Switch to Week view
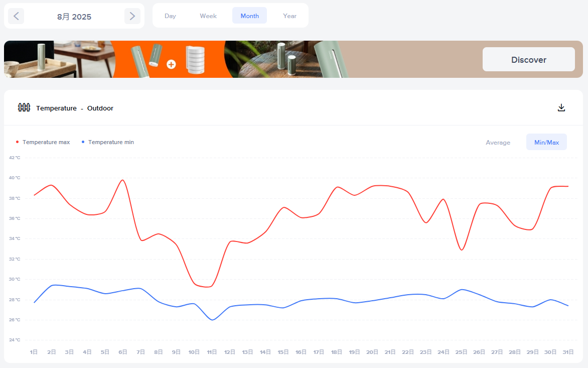 208,16
